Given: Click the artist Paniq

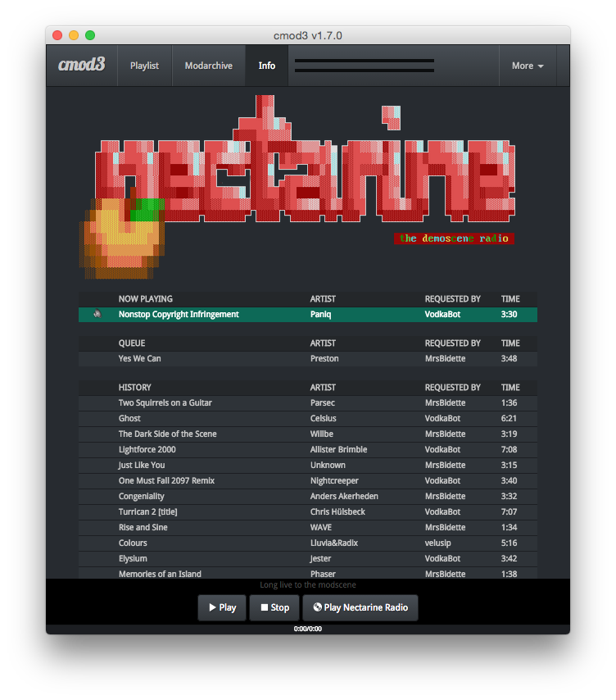Looking at the screenshot, I should point(321,314).
